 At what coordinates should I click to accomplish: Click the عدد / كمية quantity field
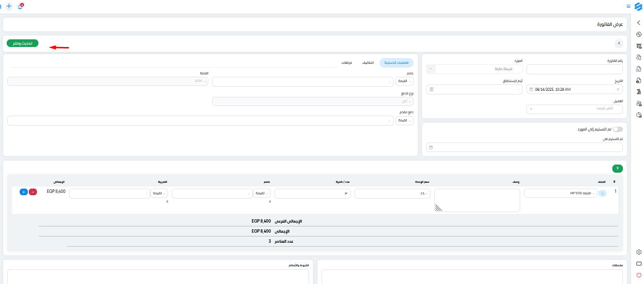point(312,193)
